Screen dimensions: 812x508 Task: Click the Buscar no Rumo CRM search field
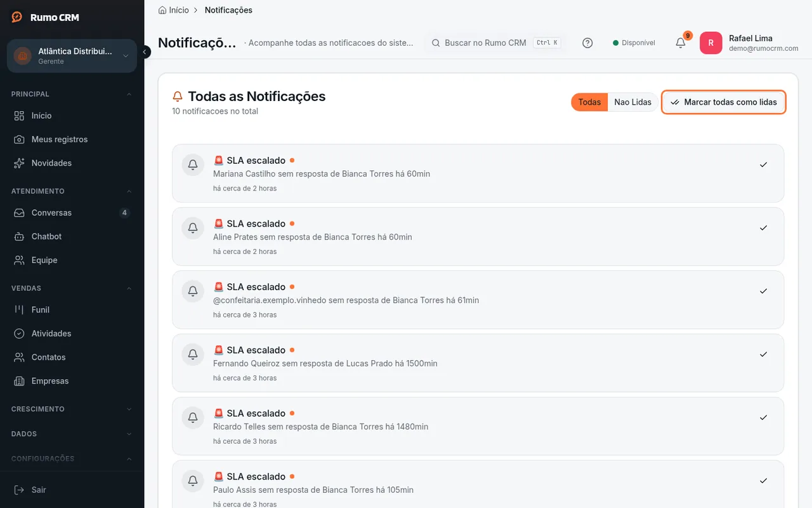495,43
